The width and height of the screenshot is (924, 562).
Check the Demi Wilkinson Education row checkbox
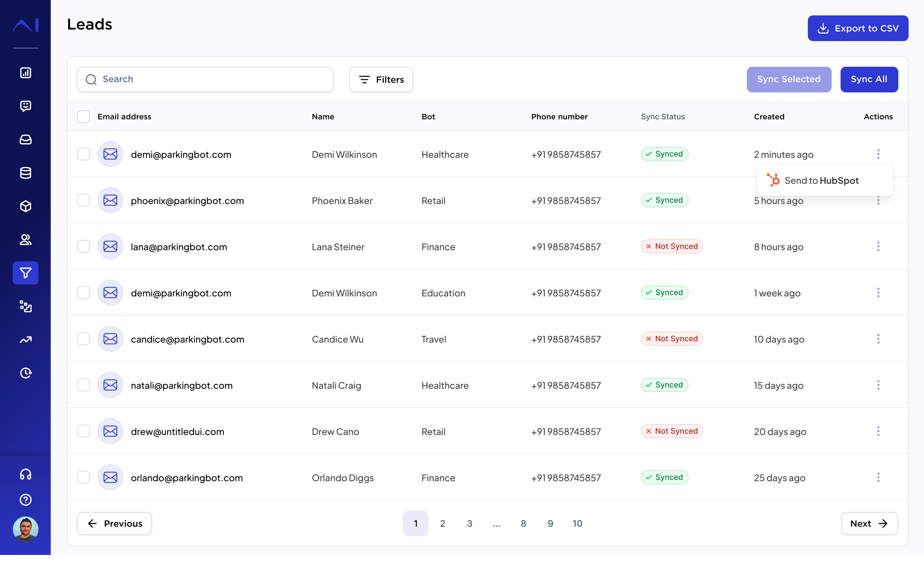tap(83, 293)
